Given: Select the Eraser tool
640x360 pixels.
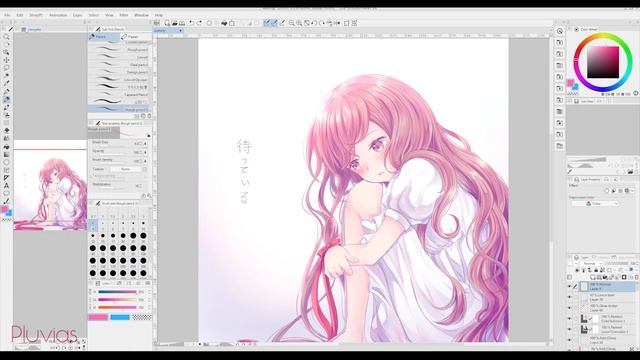Looking at the screenshot, I should pyautogui.click(x=6, y=131).
